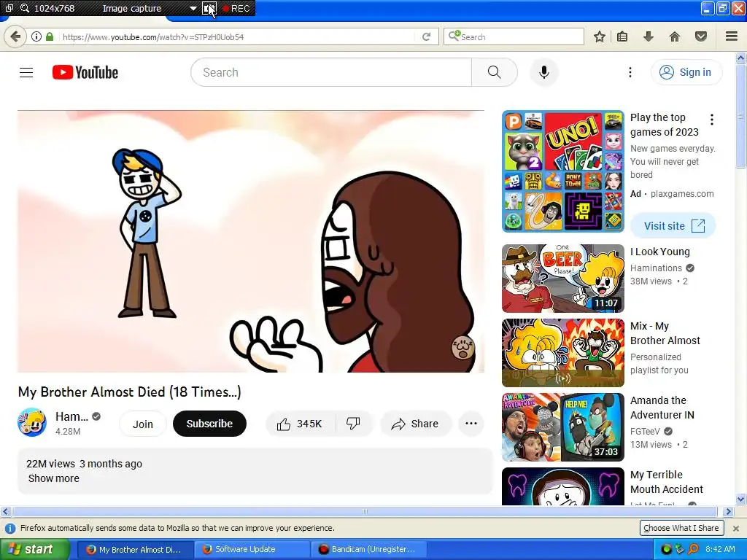Open YouTube settings three-dot menu

[630, 72]
